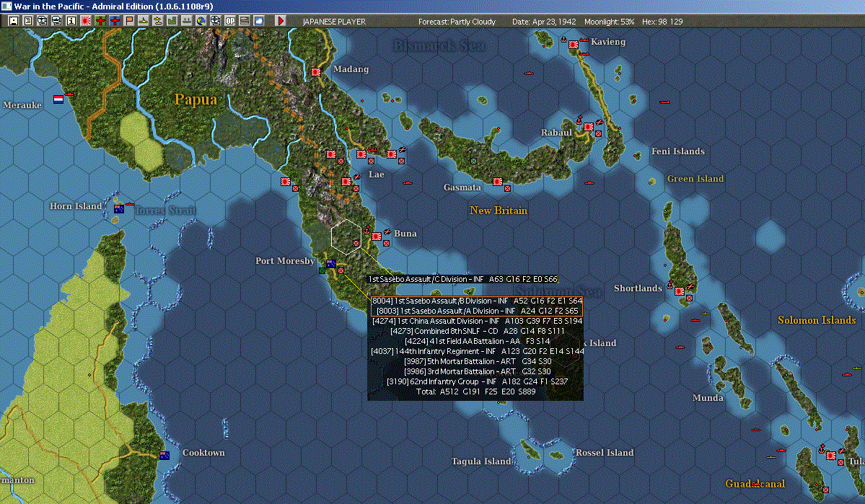Image resolution: width=865 pixels, height=504 pixels.
Task: Open the single yellow ship toolbar icon
Action: (x=143, y=21)
